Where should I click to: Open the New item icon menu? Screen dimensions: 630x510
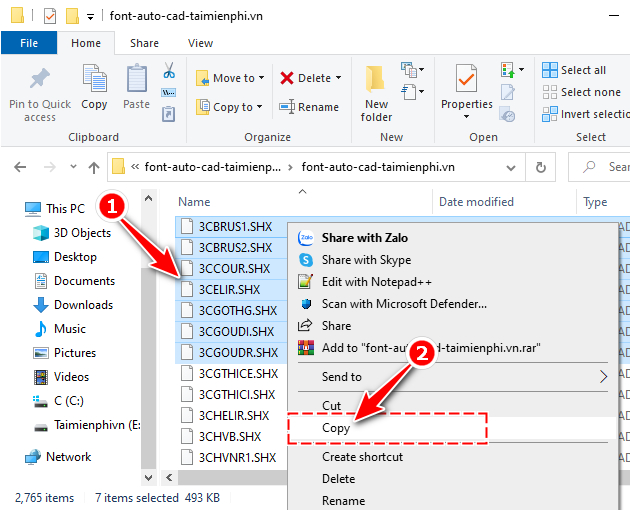(x=412, y=70)
